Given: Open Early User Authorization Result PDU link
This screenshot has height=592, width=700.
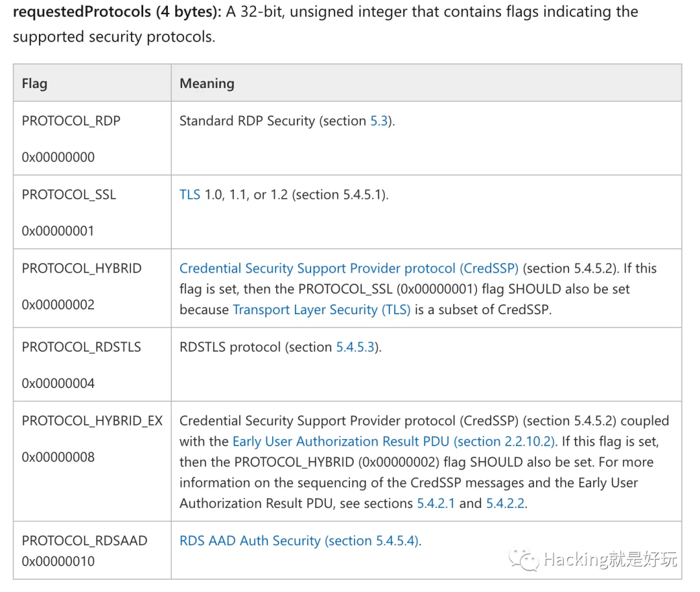Looking at the screenshot, I should 394,442.
